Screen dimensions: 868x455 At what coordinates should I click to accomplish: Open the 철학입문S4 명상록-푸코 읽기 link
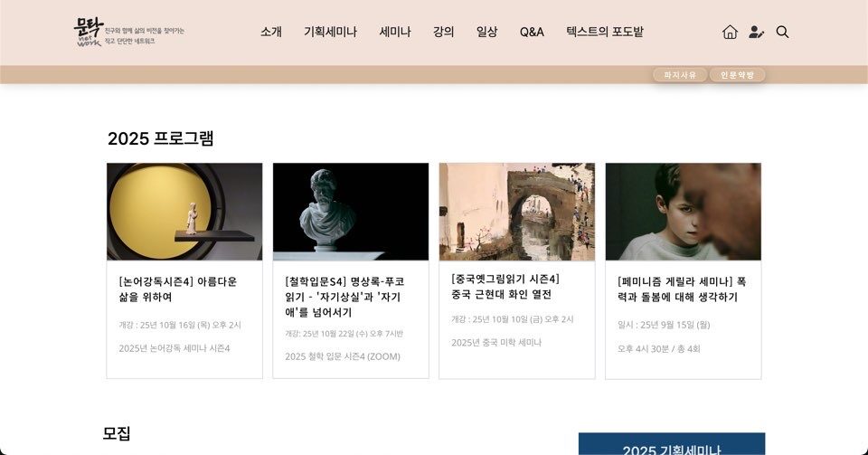[x=344, y=297]
